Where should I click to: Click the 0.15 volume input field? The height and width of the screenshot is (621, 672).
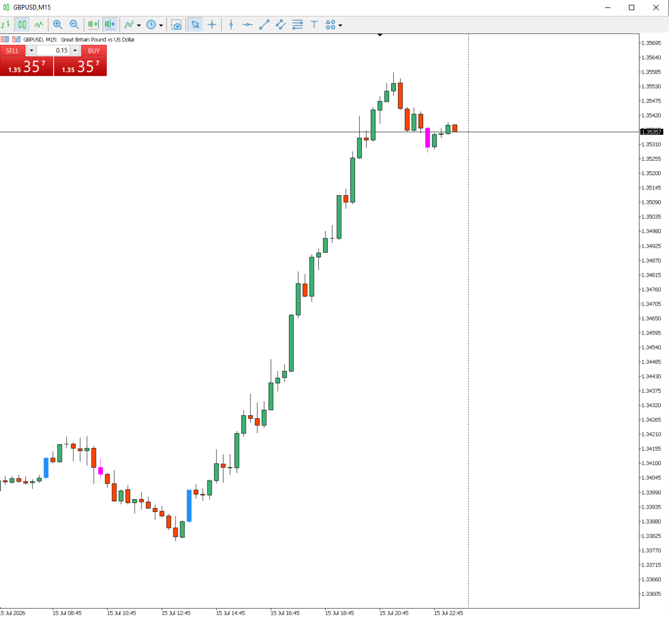(53, 51)
